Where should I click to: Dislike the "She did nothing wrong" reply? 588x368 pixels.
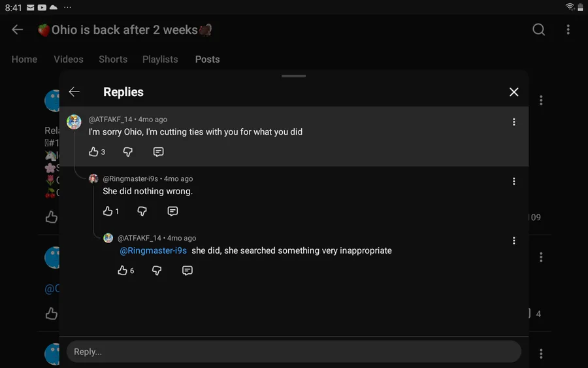click(142, 211)
